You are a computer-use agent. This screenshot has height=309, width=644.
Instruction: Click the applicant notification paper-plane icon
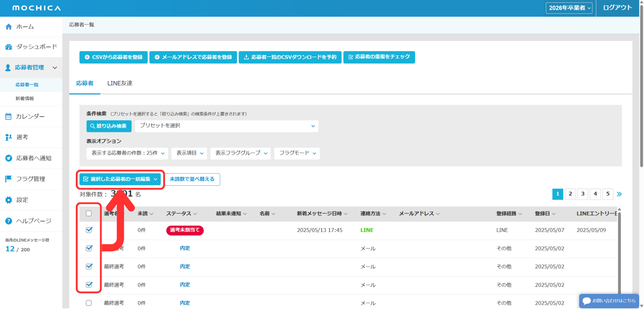(x=8, y=158)
